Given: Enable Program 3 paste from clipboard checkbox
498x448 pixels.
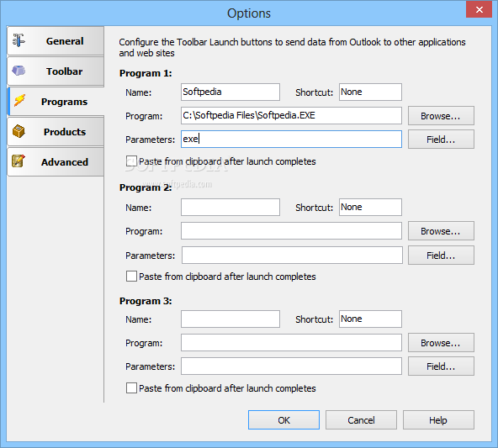Looking at the screenshot, I should [131, 388].
